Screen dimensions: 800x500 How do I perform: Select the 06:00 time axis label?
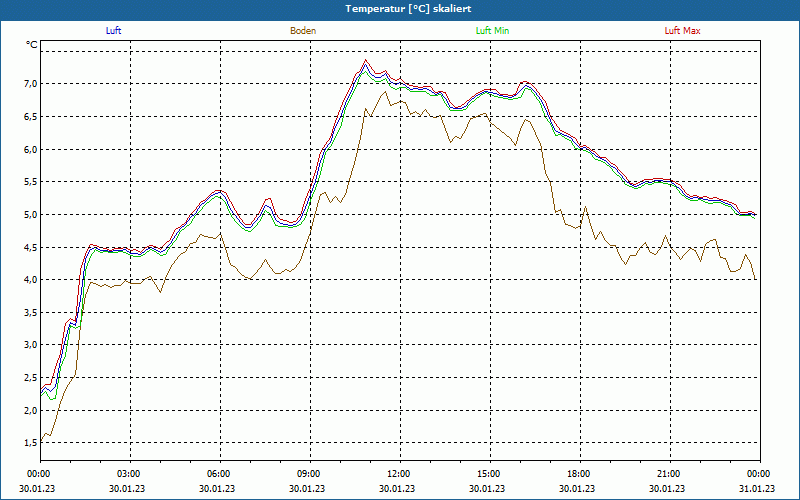tap(219, 474)
